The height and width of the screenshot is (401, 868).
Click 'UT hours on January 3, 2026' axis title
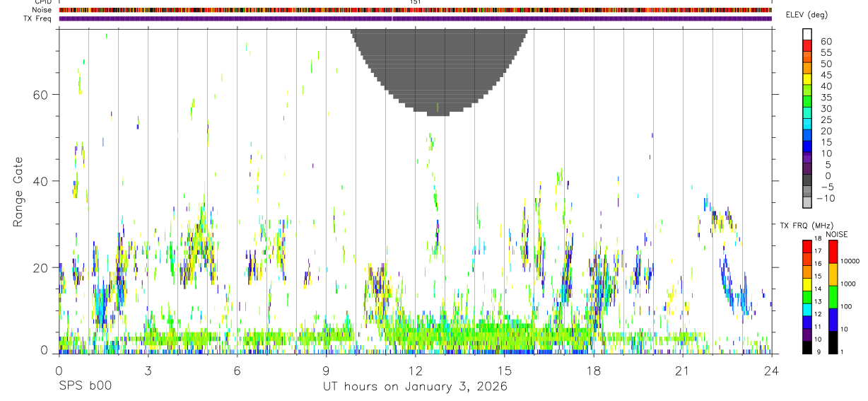(415, 388)
